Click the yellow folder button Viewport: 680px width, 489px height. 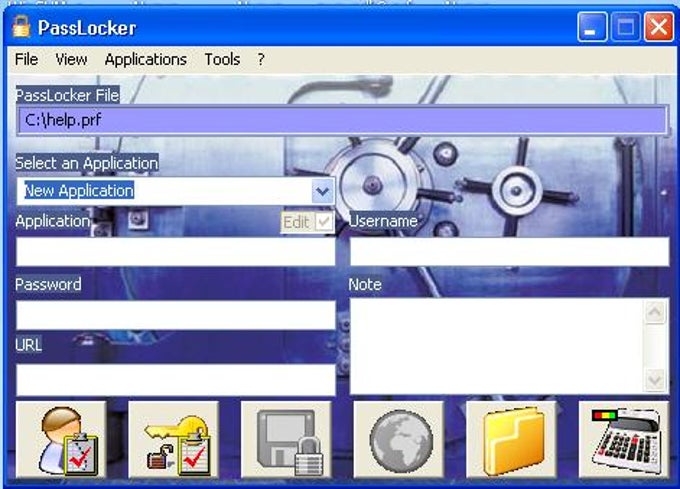click(512, 440)
